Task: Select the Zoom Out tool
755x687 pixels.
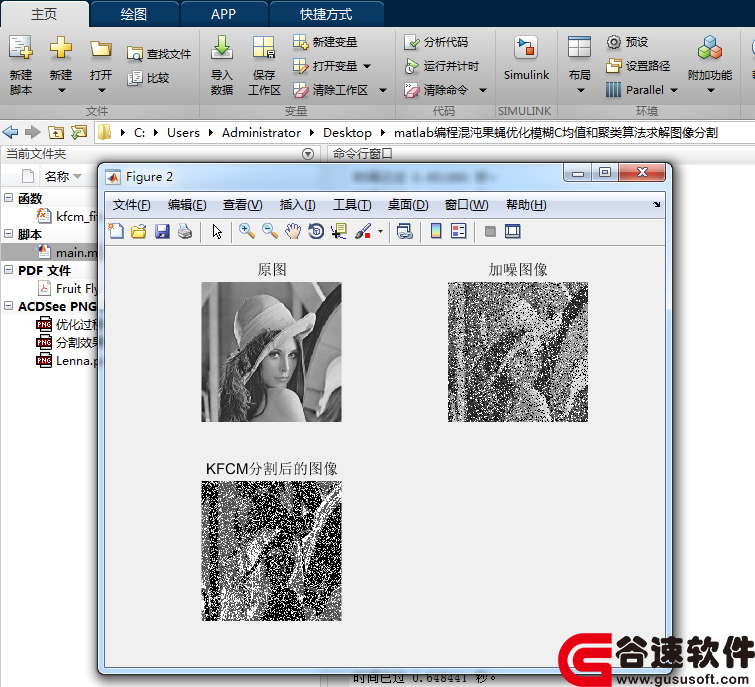Action: [270, 232]
